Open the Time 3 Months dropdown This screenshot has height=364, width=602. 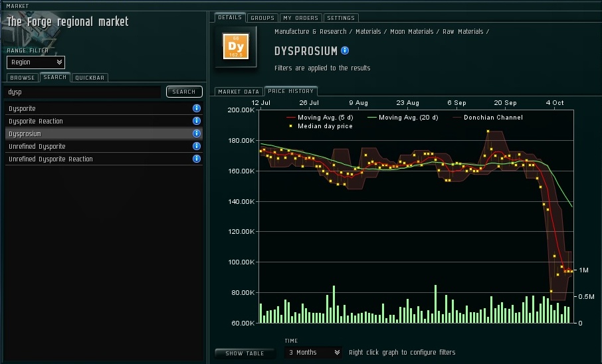[x=313, y=353]
